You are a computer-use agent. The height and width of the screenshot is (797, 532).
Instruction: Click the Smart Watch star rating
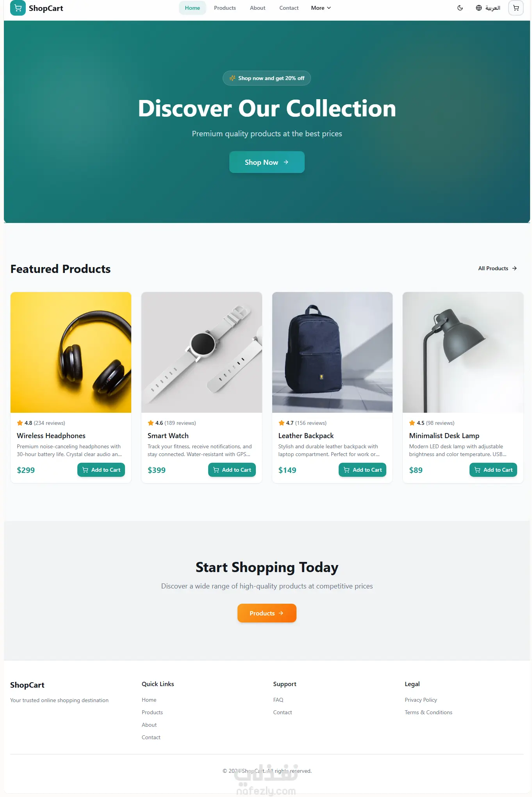coord(172,423)
